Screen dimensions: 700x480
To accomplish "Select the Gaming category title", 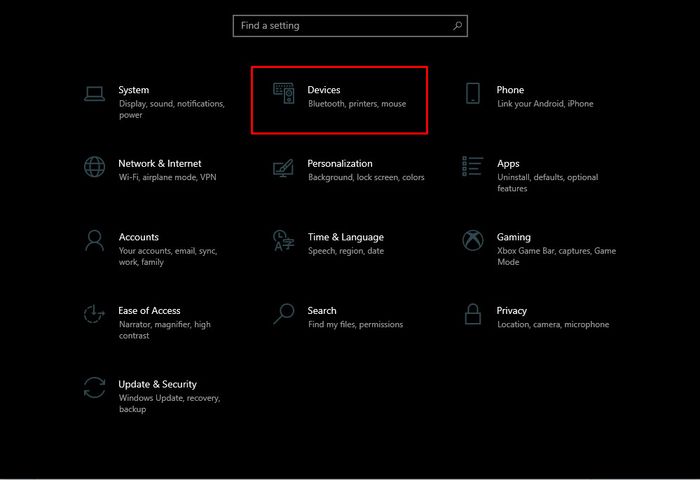I will pyautogui.click(x=514, y=237).
